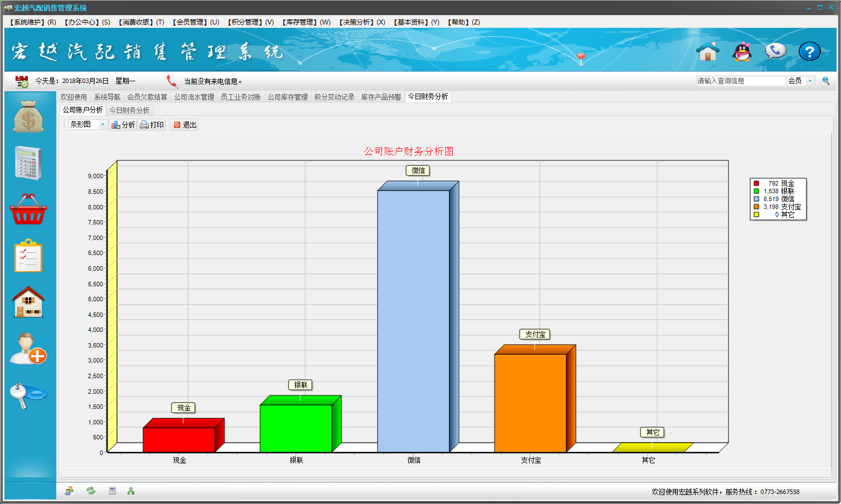Screen dimensions: 841x504
Task: Click the 退出 exit button
Action: tap(185, 125)
